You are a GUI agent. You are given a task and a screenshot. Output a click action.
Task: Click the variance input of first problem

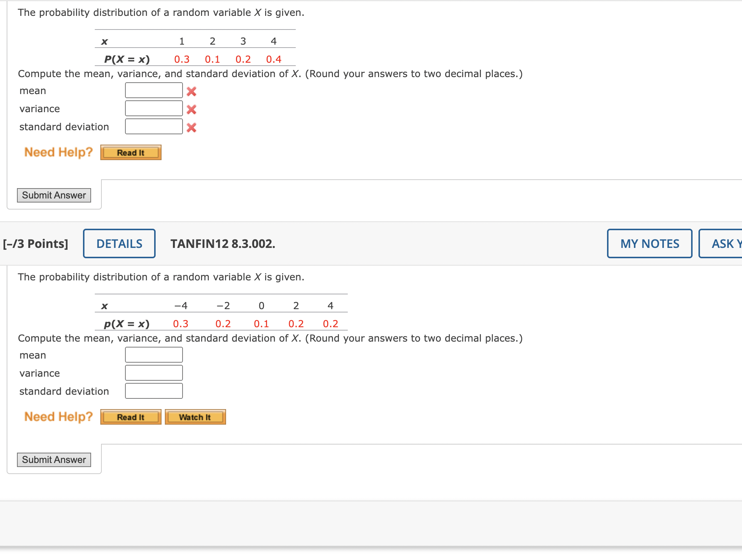(x=153, y=108)
